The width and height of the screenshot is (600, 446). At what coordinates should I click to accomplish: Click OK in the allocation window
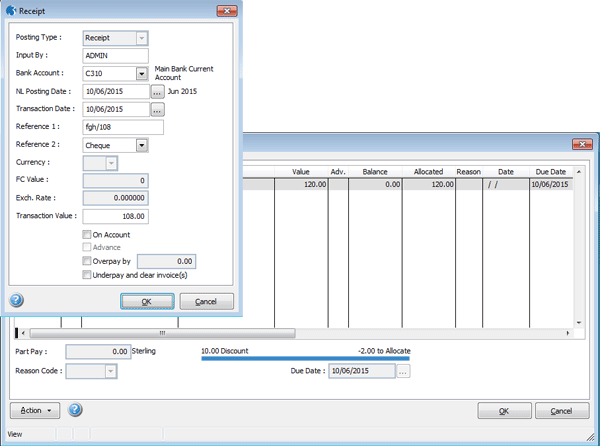click(x=504, y=411)
